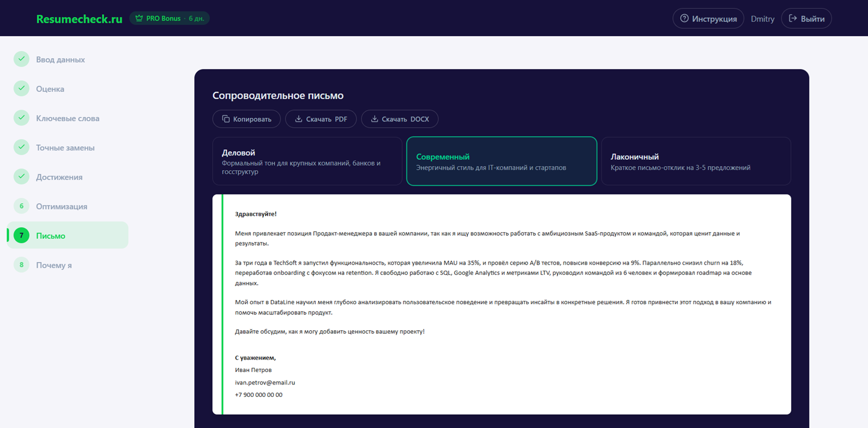868x428 pixels.
Task: Select the Деловой letter style
Action: [307, 161]
